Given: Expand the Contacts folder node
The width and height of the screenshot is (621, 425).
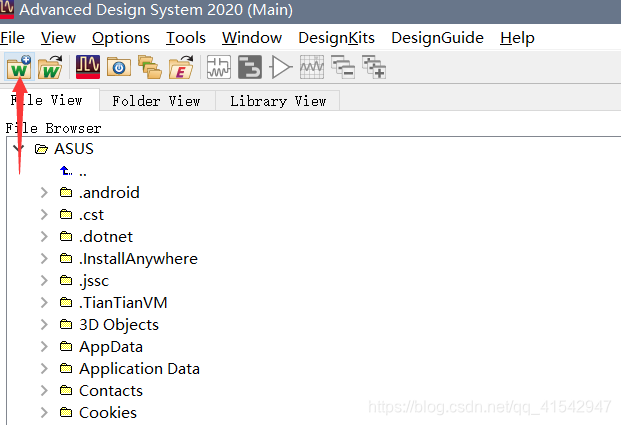Looking at the screenshot, I should coord(44,391).
